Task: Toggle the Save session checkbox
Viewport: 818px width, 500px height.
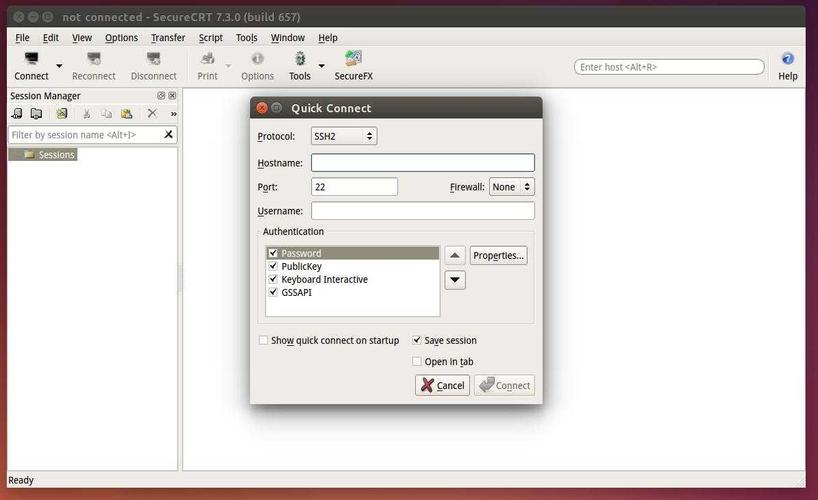Action: click(x=417, y=340)
